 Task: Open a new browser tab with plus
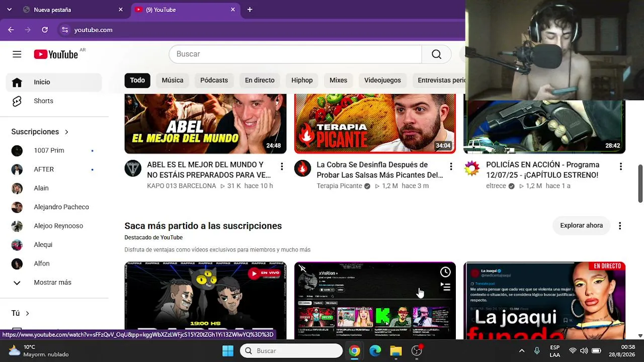[250, 10]
